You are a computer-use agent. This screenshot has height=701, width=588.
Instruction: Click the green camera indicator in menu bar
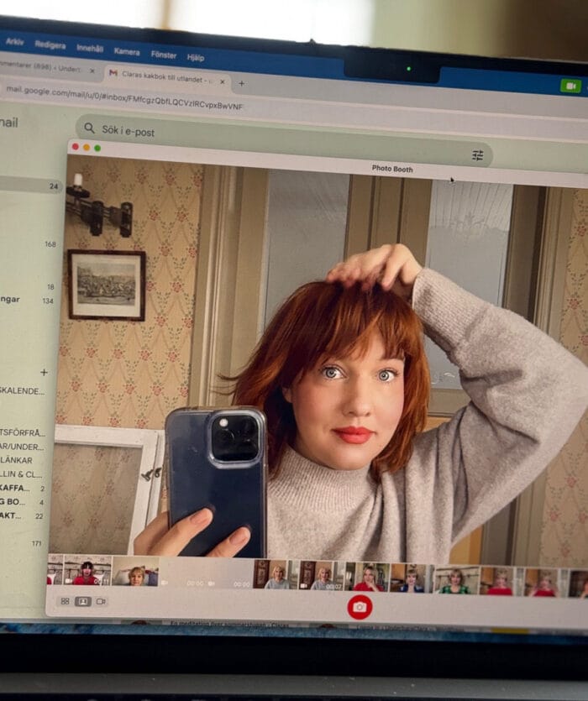(570, 86)
